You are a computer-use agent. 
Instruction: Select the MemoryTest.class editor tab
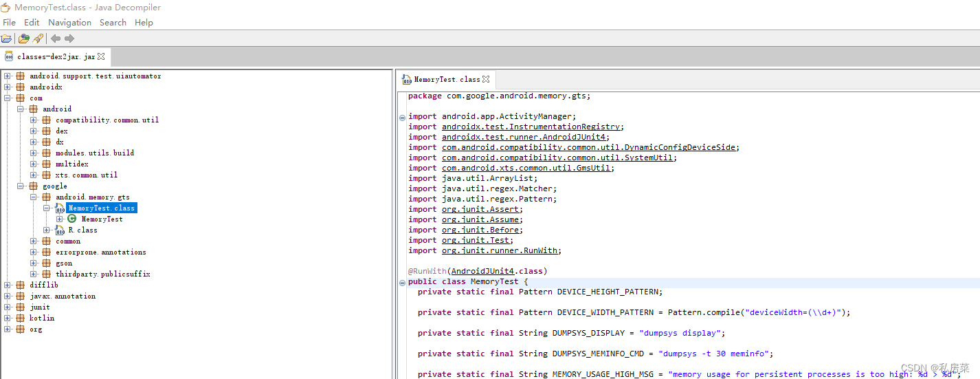click(446, 79)
